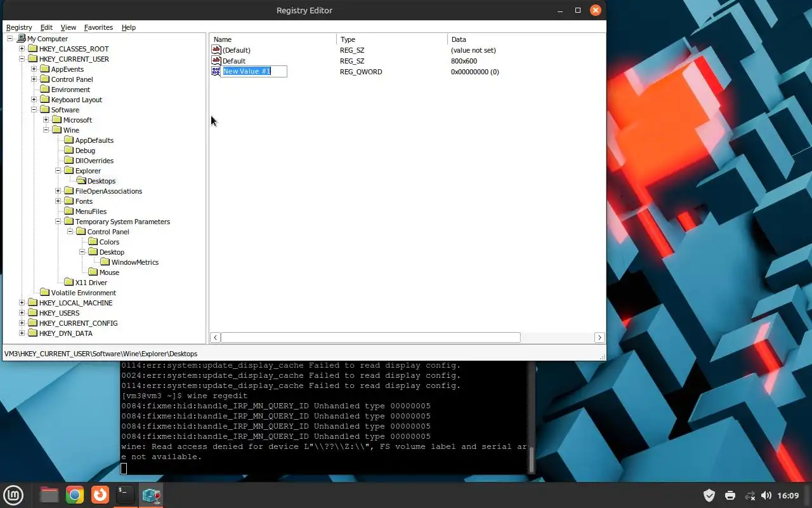Click the Mouse folder icon
The height and width of the screenshot is (508, 812).
point(93,272)
